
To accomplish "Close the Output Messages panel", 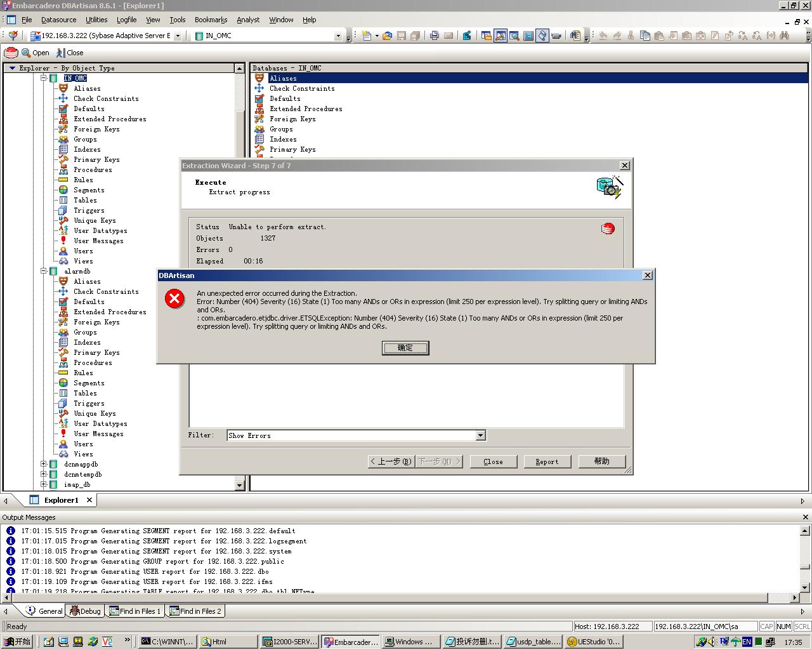I will [x=806, y=517].
